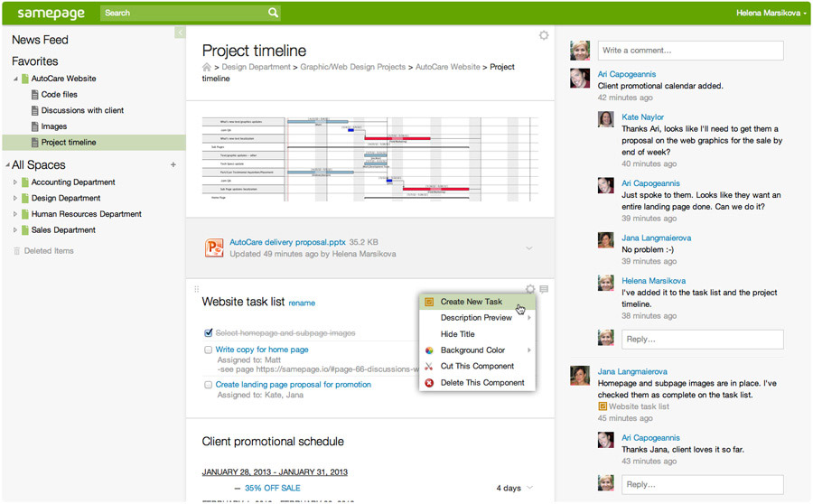
Task: Open the page settings gear icon
Action: [x=544, y=35]
